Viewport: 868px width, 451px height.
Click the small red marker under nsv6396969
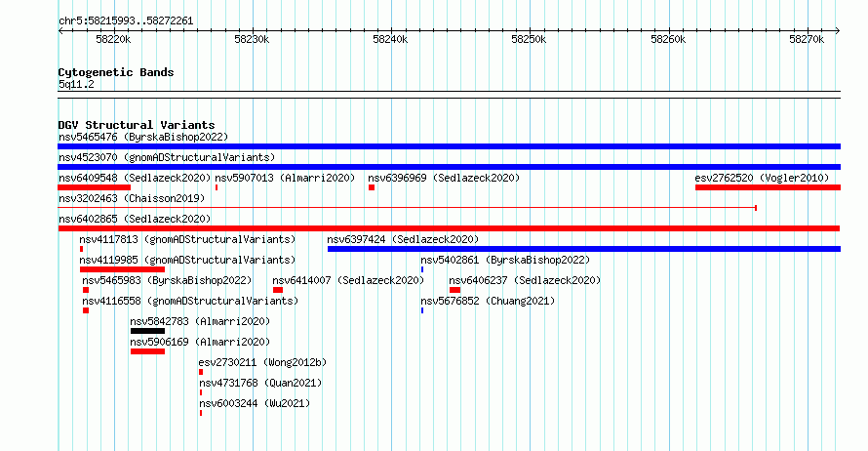372,187
